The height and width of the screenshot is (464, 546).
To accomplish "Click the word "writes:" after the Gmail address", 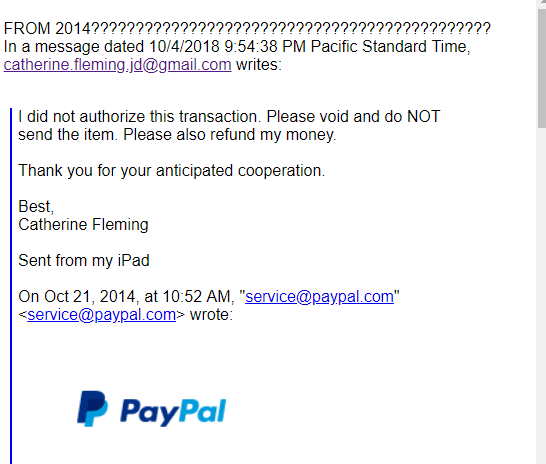I will (x=259, y=65).
